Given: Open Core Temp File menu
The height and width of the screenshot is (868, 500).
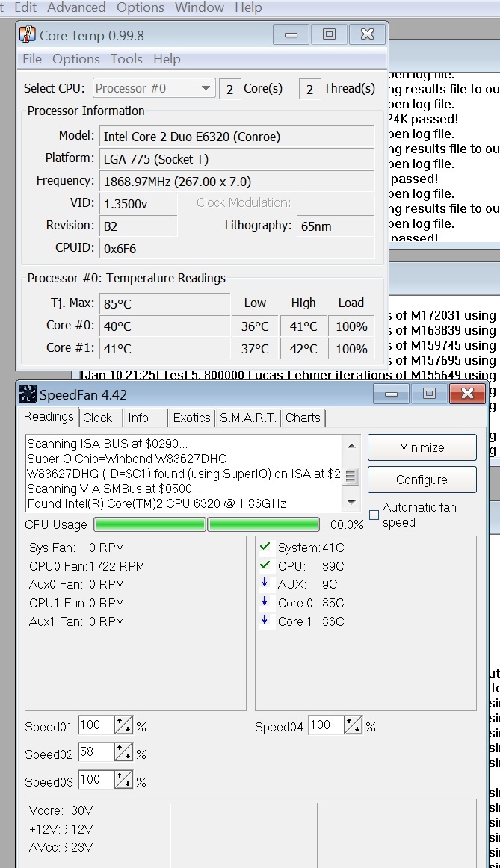Looking at the screenshot, I should pyautogui.click(x=32, y=59).
